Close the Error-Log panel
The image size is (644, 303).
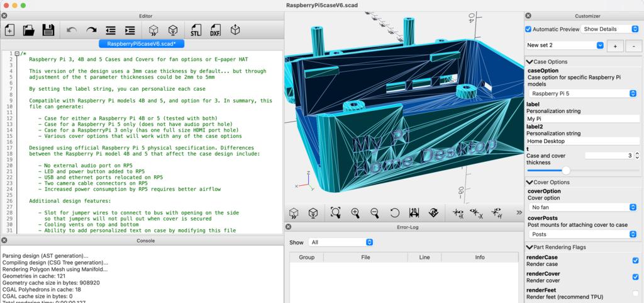(x=288, y=227)
